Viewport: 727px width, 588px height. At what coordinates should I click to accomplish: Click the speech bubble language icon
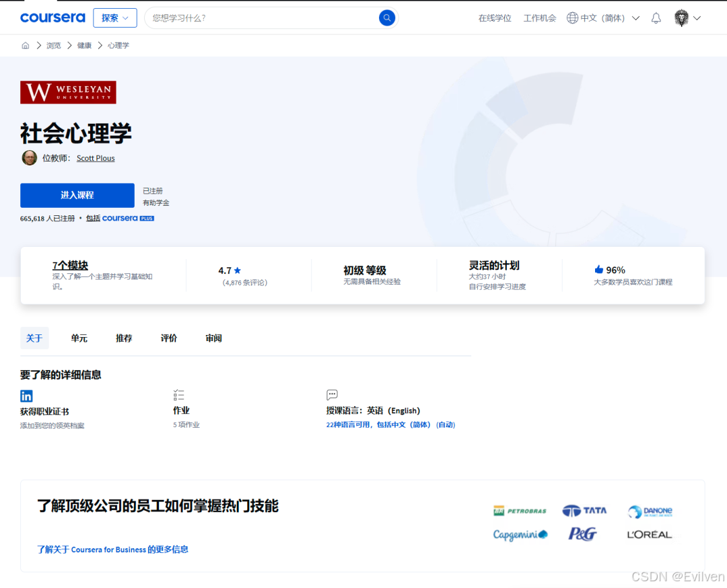(332, 395)
